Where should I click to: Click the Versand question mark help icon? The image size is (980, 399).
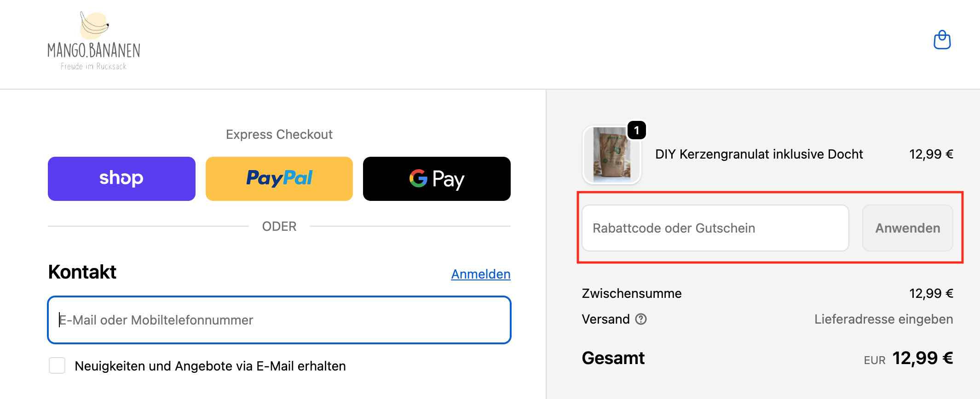click(x=641, y=319)
